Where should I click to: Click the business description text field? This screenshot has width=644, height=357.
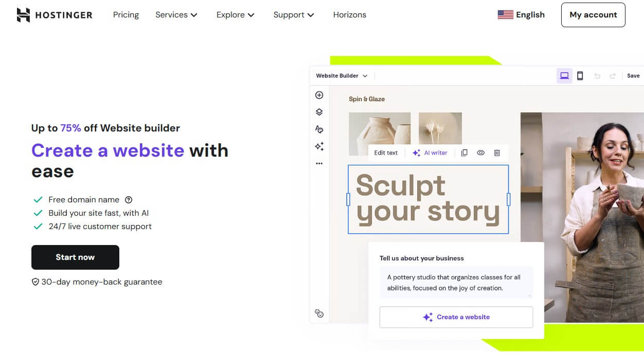(456, 282)
